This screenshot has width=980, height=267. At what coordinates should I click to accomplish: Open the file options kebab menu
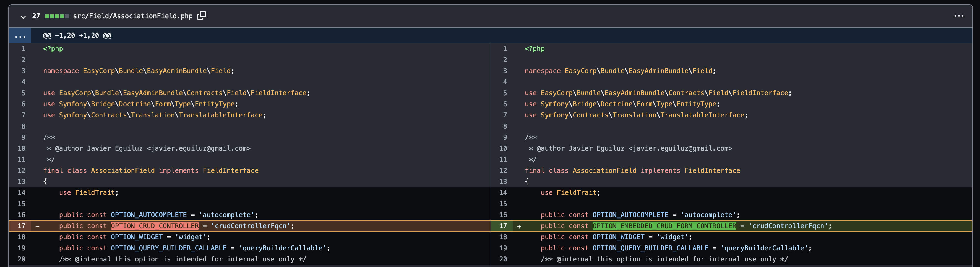pyautogui.click(x=959, y=16)
